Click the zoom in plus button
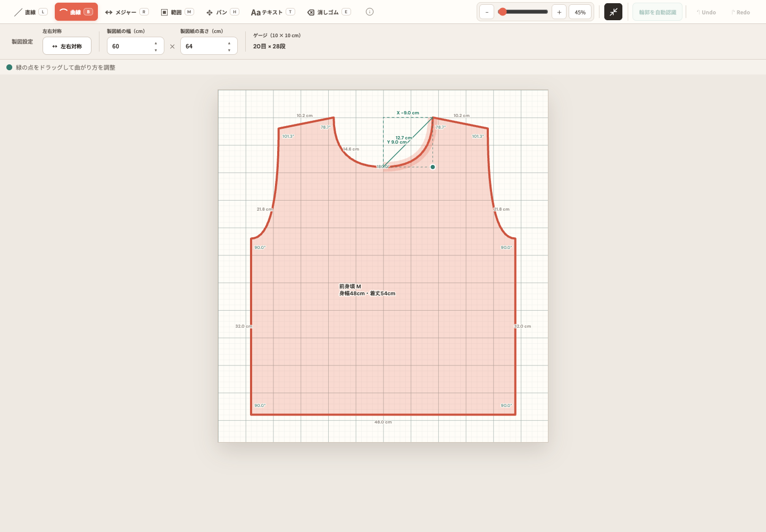The height and width of the screenshot is (532, 766). [559, 12]
